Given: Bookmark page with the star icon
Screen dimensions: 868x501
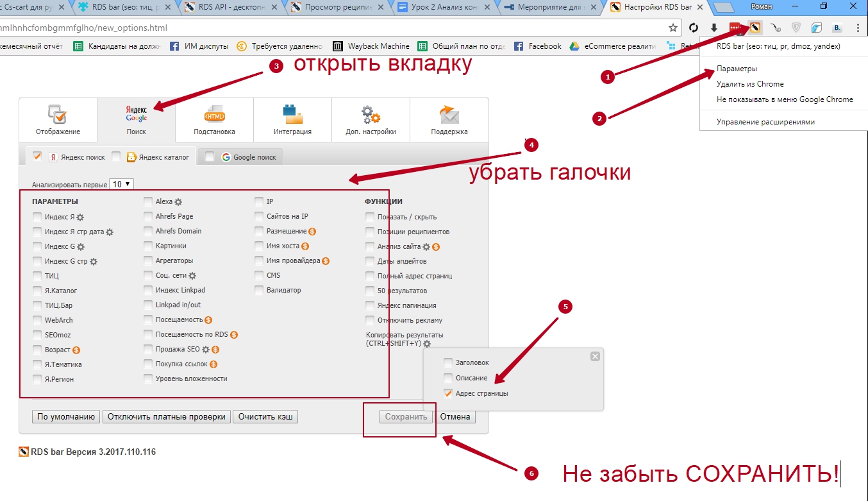Looking at the screenshot, I should (672, 28).
